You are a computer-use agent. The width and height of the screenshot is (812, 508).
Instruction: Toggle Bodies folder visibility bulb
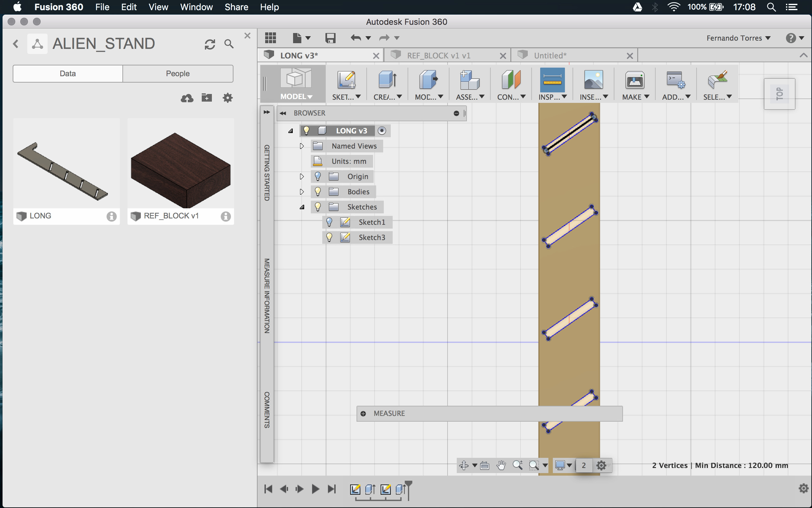[x=318, y=191]
